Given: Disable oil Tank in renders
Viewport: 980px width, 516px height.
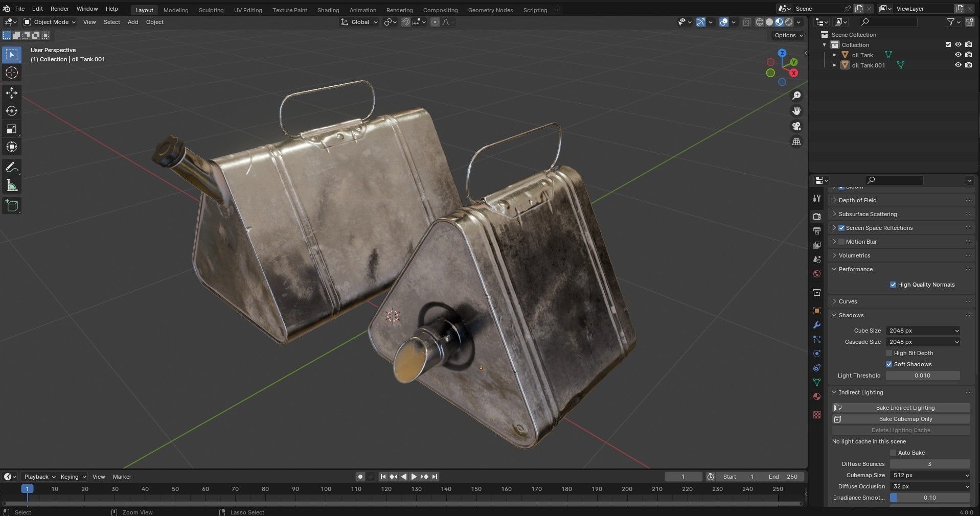Looking at the screenshot, I should point(968,55).
